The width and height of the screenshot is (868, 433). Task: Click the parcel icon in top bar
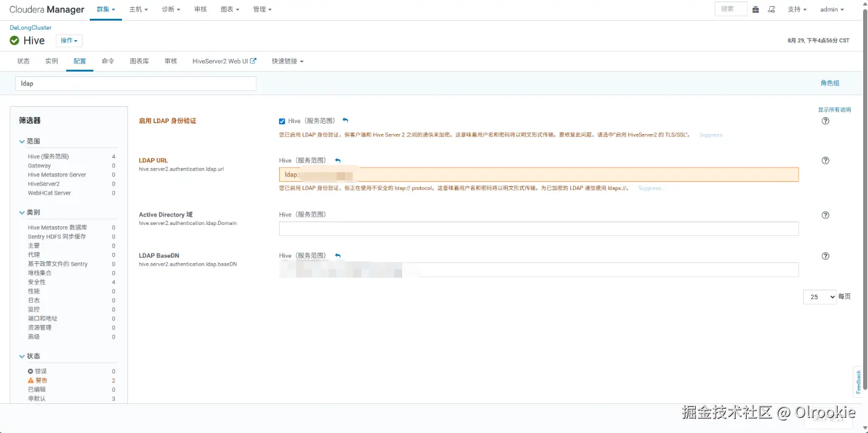[756, 9]
